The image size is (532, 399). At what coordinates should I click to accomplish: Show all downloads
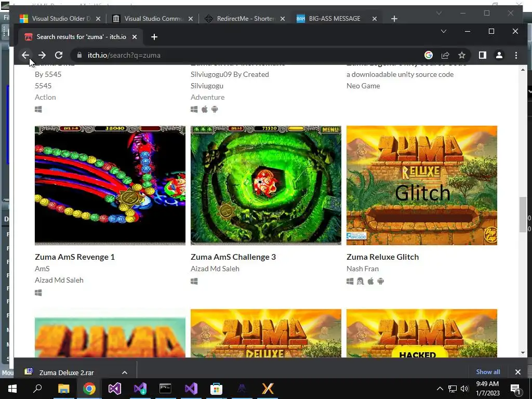click(488, 372)
